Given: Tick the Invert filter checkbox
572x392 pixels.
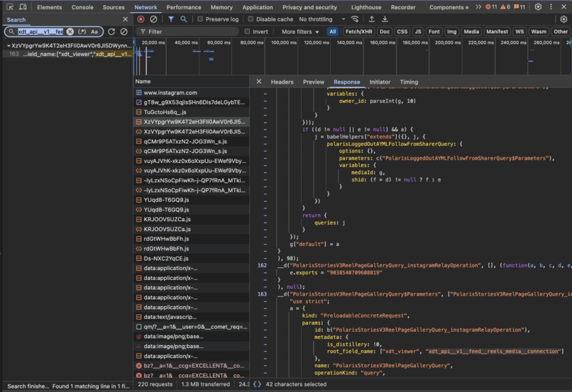Looking at the screenshot, I should point(247,32).
